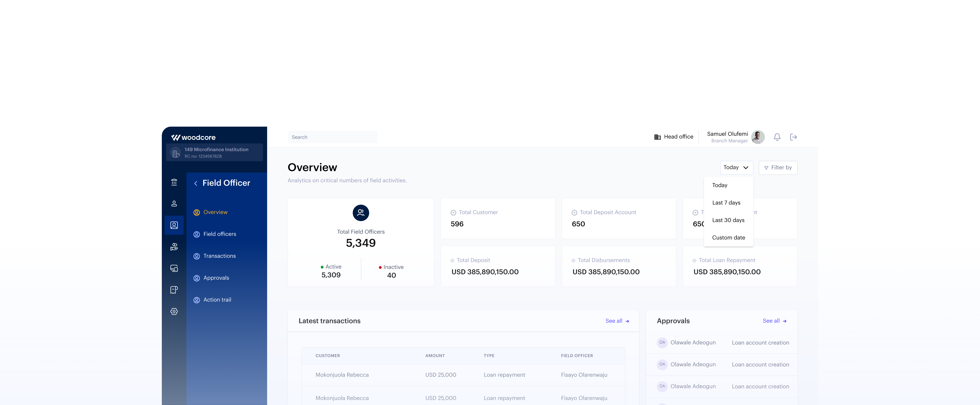Screen dimensions: 980x405
Task: Click the Total Field Officers value 5,349
Action: pos(361,243)
